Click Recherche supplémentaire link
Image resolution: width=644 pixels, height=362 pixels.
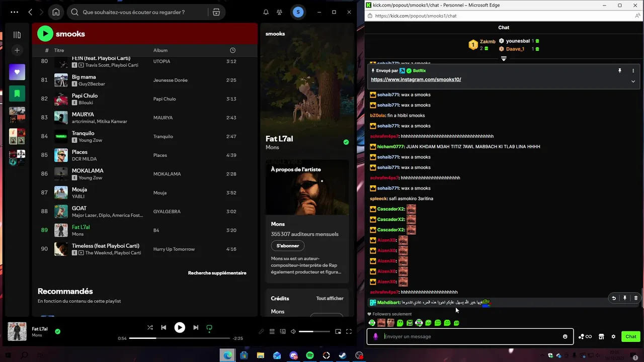point(217,273)
